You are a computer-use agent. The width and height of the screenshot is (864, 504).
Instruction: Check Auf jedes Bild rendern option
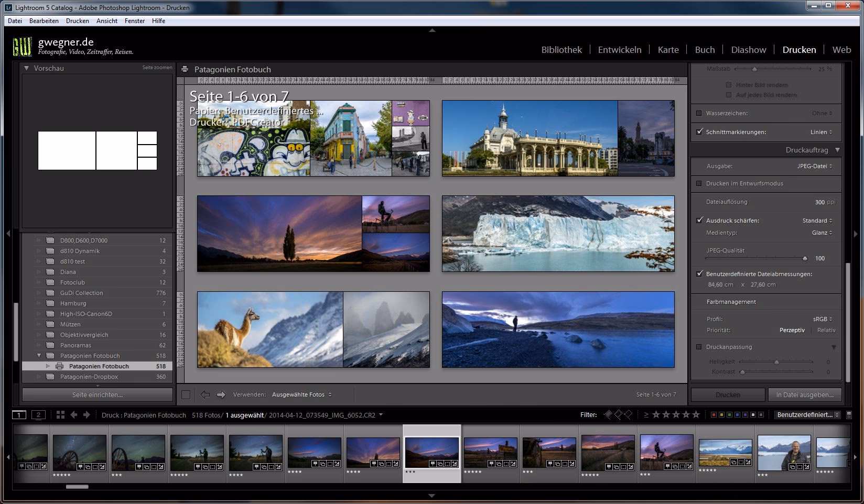tap(729, 95)
